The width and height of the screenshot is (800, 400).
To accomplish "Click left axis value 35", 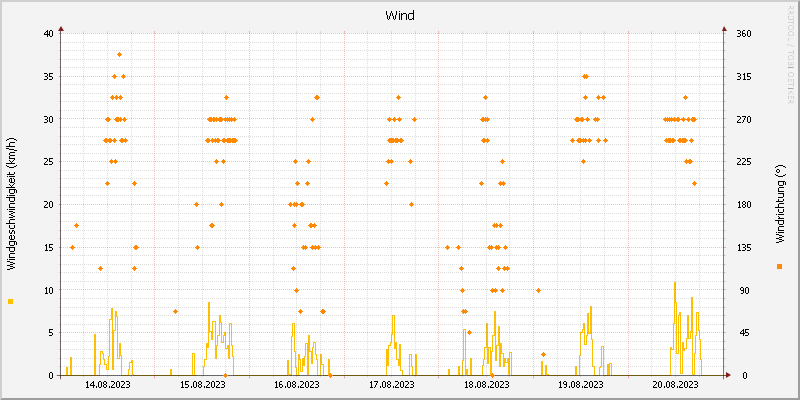I will click(x=48, y=77).
